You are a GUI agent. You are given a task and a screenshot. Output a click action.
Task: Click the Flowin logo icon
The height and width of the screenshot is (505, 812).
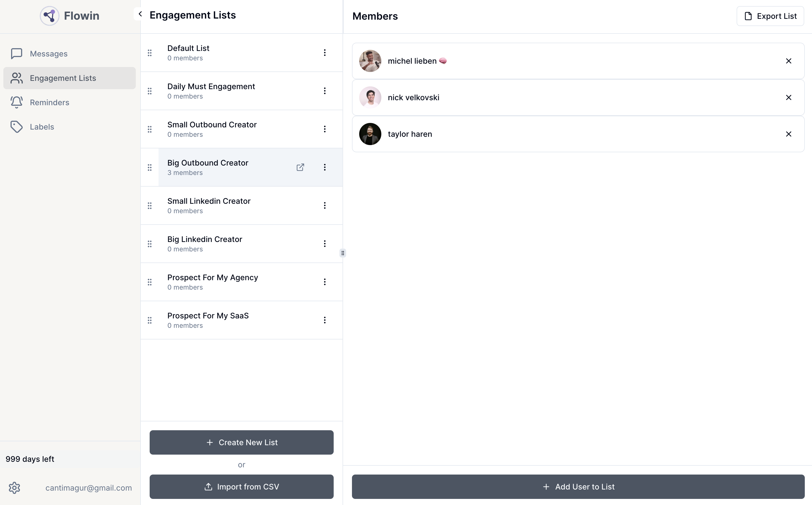(x=49, y=15)
